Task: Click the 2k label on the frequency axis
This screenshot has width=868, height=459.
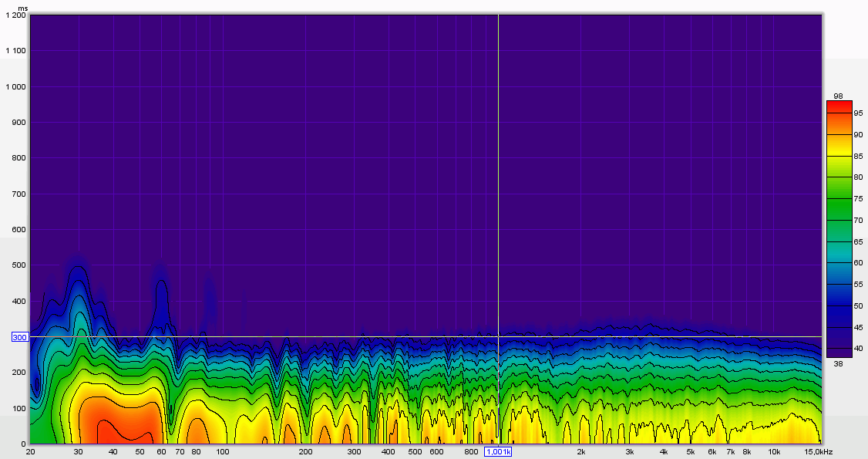Action: coord(581,452)
